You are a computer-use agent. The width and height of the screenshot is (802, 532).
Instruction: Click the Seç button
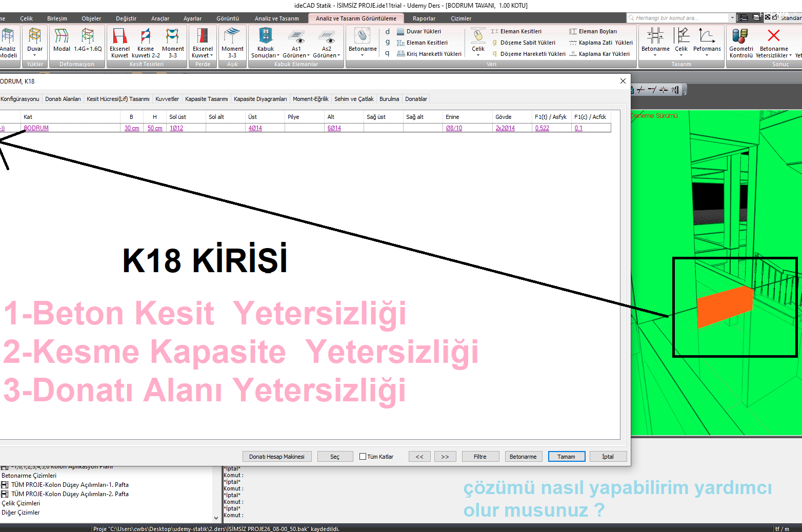click(x=335, y=457)
